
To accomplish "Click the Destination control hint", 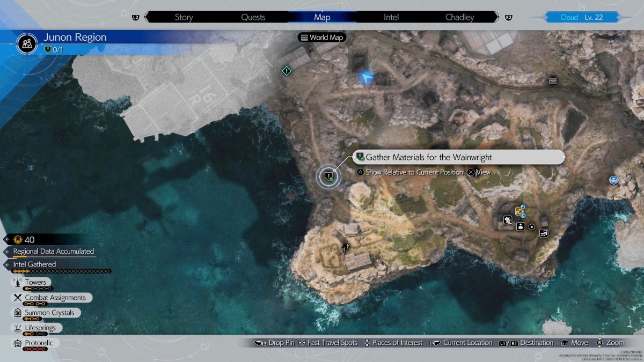I will 526,343.
